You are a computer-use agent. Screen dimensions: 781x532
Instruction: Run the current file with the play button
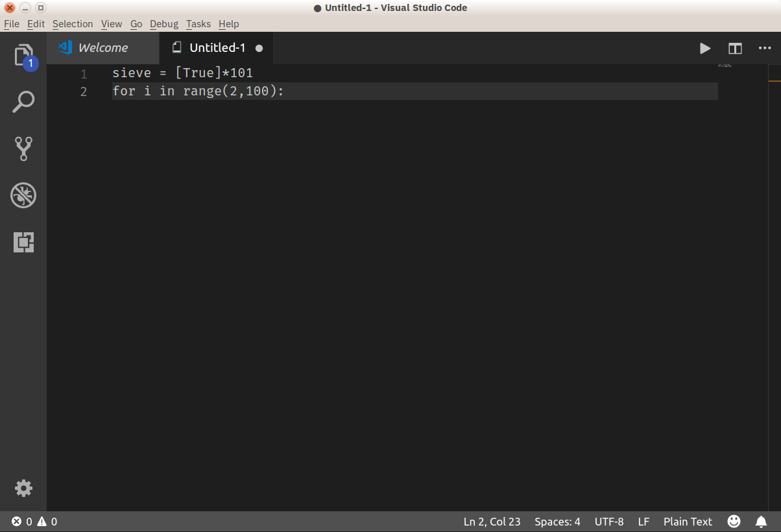pyautogui.click(x=705, y=48)
